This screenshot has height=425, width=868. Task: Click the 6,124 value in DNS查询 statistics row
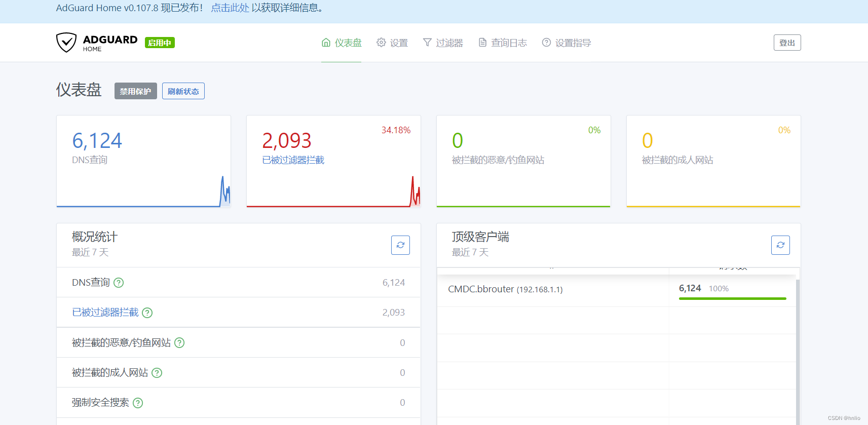[394, 283]
